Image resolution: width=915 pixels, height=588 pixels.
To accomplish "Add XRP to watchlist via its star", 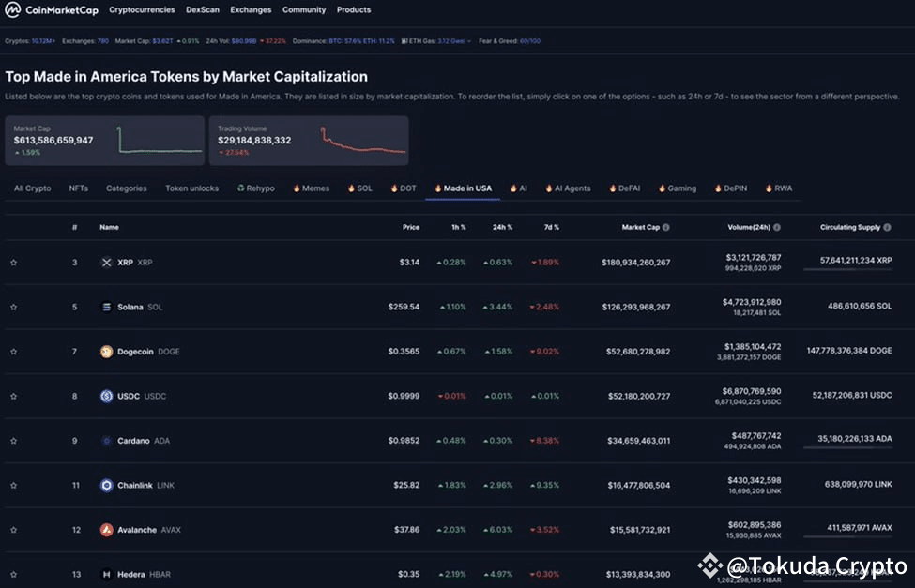I will (x=13, y=263).
